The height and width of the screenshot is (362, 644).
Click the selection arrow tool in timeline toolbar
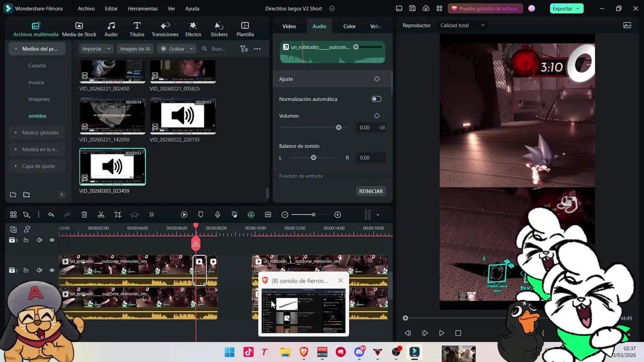(x=27, y=215)
